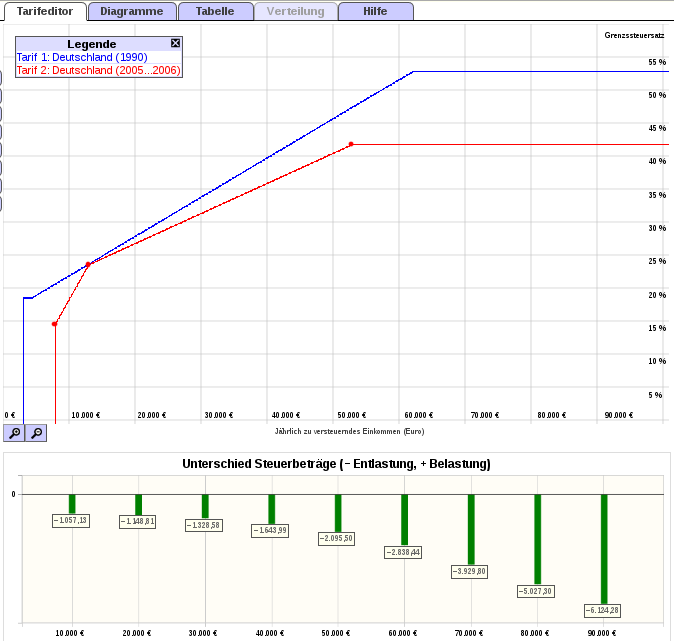Click the value label −3.929,80
The width and height of the screenshot is (674, 641).
[469, 571]
